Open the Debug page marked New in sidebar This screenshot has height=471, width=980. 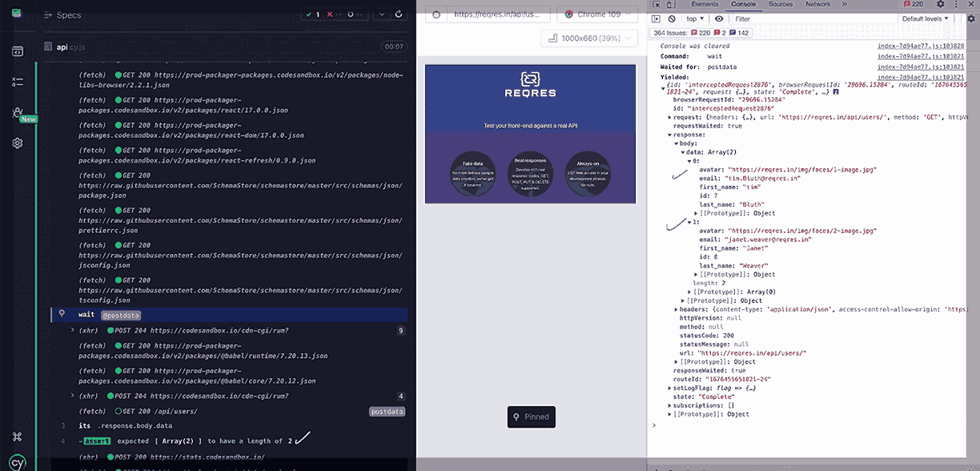tap(17, 112)
